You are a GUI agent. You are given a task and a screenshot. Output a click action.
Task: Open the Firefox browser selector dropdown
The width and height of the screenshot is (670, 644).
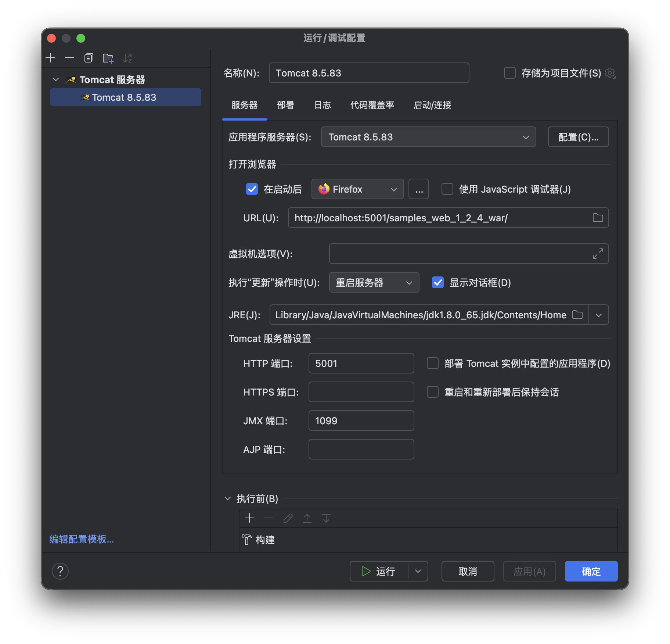[393, 189]
